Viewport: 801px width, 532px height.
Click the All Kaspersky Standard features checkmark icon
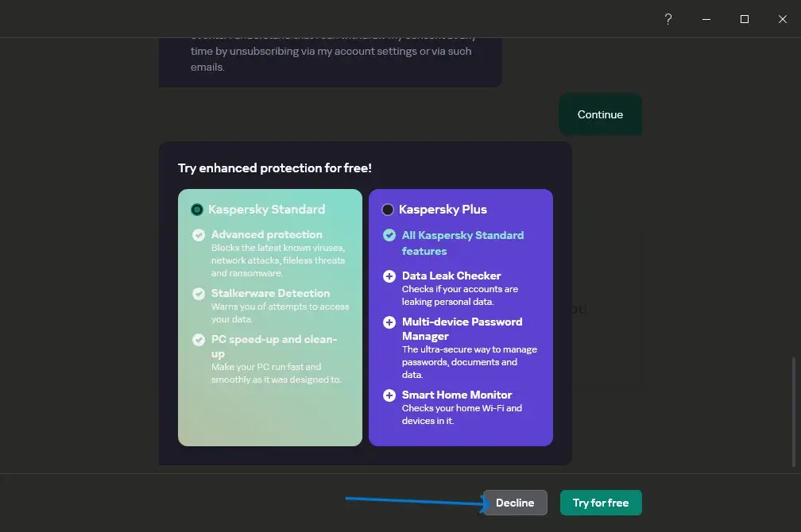[389, 235]
